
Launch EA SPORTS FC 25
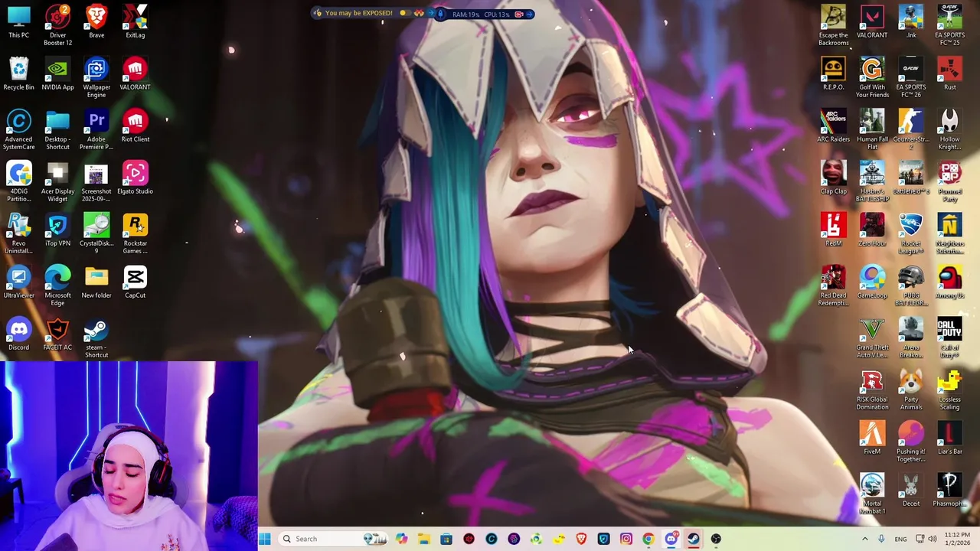click(x=949, y=24)
